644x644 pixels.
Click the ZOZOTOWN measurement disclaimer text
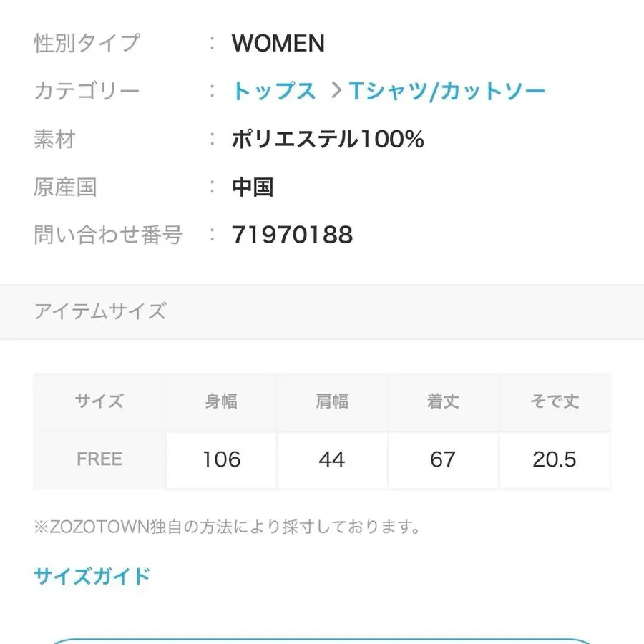click(226, 527)
